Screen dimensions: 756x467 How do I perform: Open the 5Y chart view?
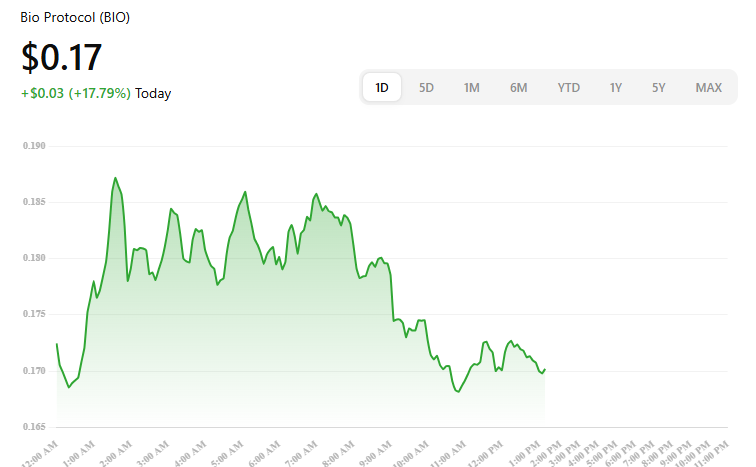point(659,88)
